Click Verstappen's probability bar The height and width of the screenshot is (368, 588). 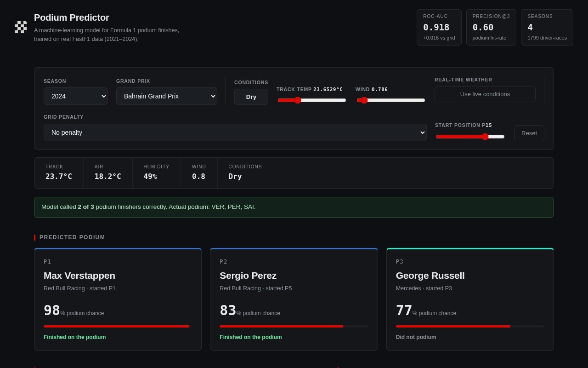click(x=118, y=326)
